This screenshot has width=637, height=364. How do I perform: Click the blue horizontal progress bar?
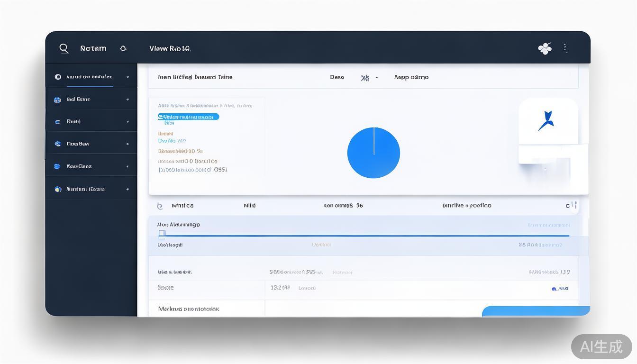point(365,236)
